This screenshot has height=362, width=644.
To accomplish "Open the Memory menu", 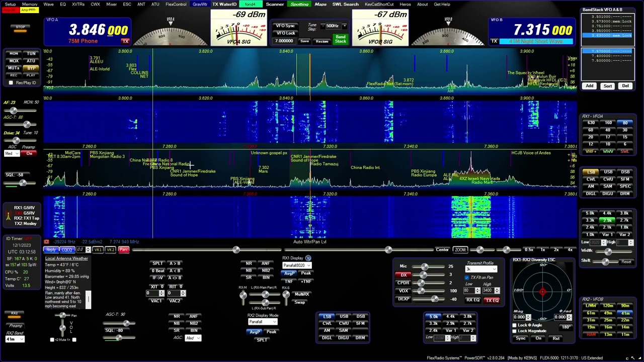I will (x=30, y=4).
